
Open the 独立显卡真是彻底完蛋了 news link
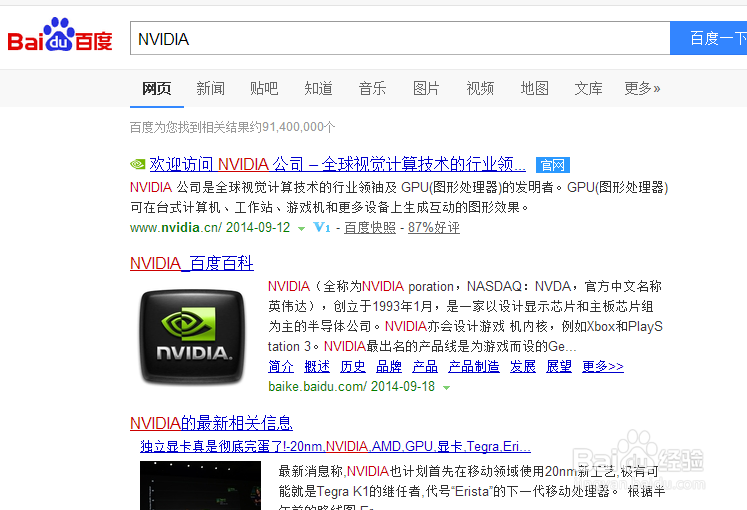tap(335, 446)
